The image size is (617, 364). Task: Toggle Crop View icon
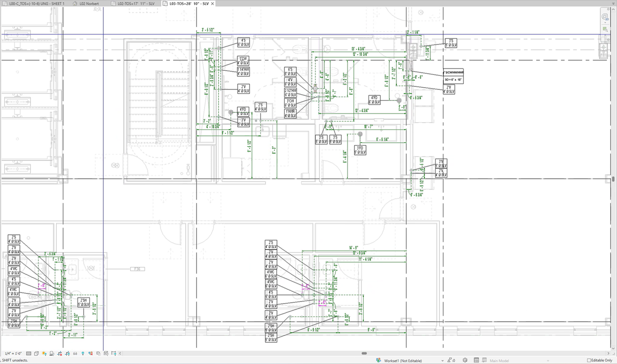pyautogui.click(x=60, y=353)
